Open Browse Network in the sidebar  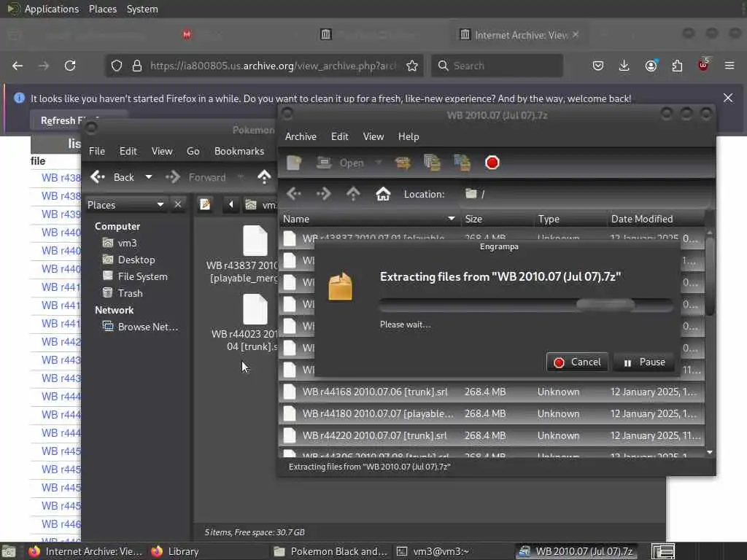[141, 327]
